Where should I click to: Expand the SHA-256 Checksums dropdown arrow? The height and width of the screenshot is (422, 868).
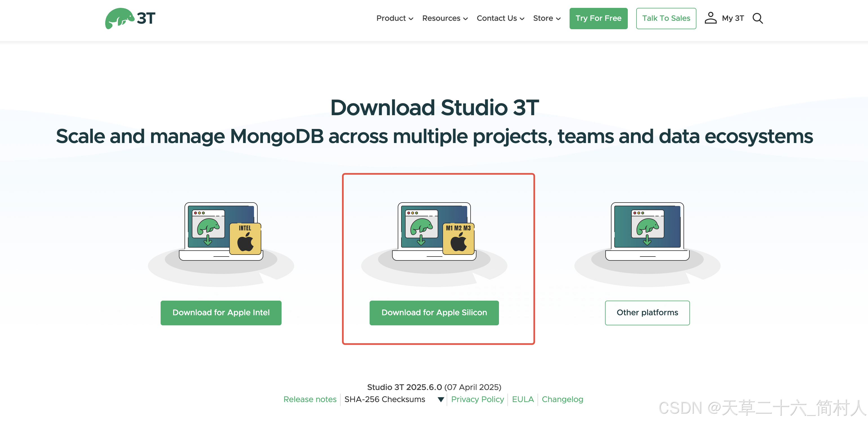[440, 400]
